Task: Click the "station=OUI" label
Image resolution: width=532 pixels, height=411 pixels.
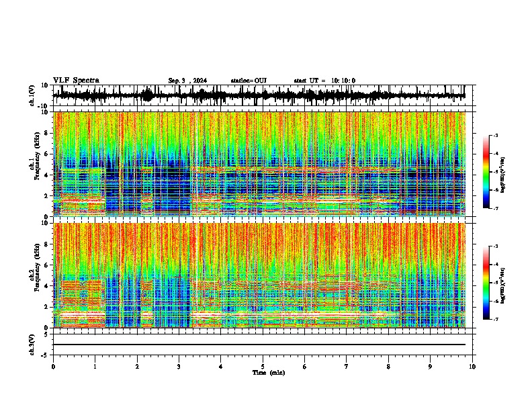Action: click(x=249, y=81)
